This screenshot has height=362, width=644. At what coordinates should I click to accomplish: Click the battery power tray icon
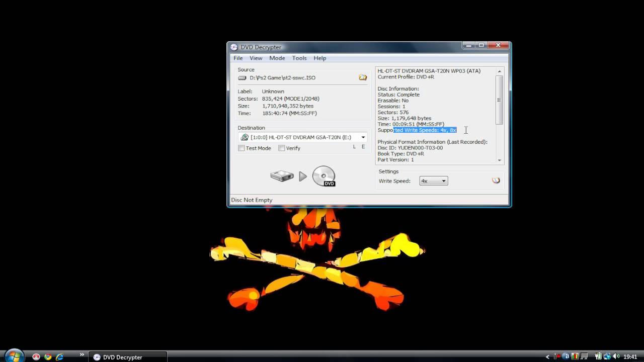[599, 356]
